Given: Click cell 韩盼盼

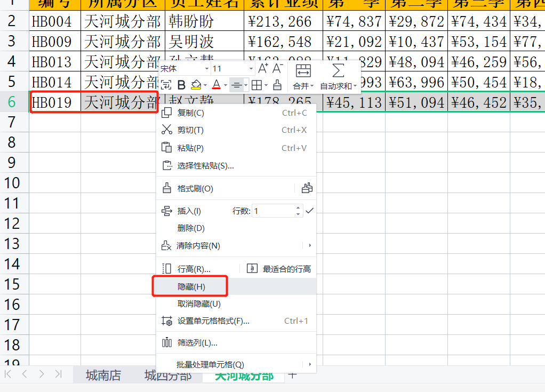Looking at the screenshot, I should tap(205, 21).
